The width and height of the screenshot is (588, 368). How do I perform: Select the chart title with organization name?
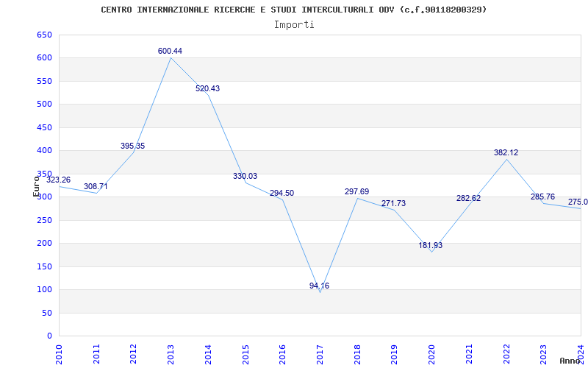tap(294, 10)
